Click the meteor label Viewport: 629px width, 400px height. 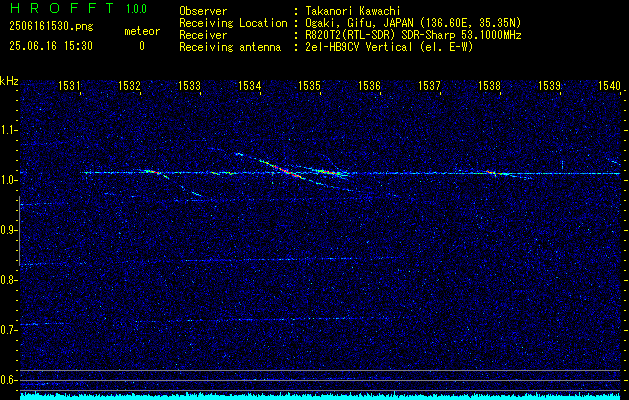(x=142, y=31)
